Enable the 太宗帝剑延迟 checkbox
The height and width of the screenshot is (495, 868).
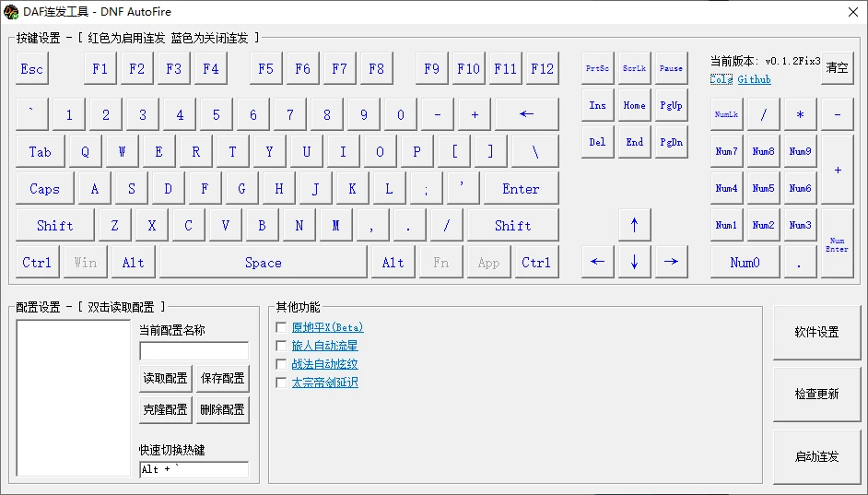281,382
